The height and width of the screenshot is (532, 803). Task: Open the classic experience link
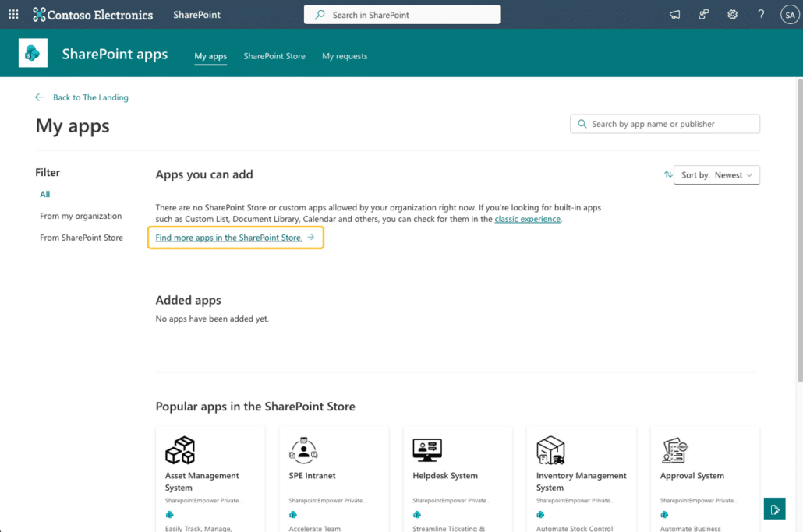[527, 219]
